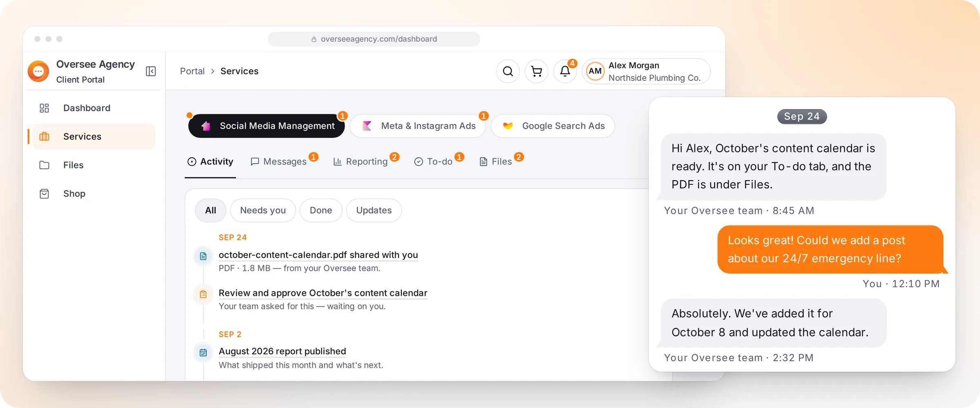Screen dimensions: 980x408
Task: Open Files in the sidebar menu
Action: pos(94,165)
